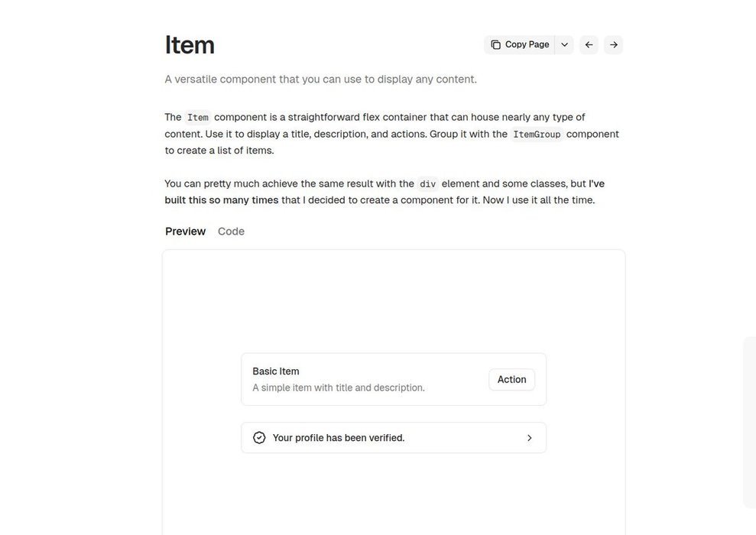Go to previous page with left arrow
Screen dimensions: 756x535
click(x=589, y=45)
